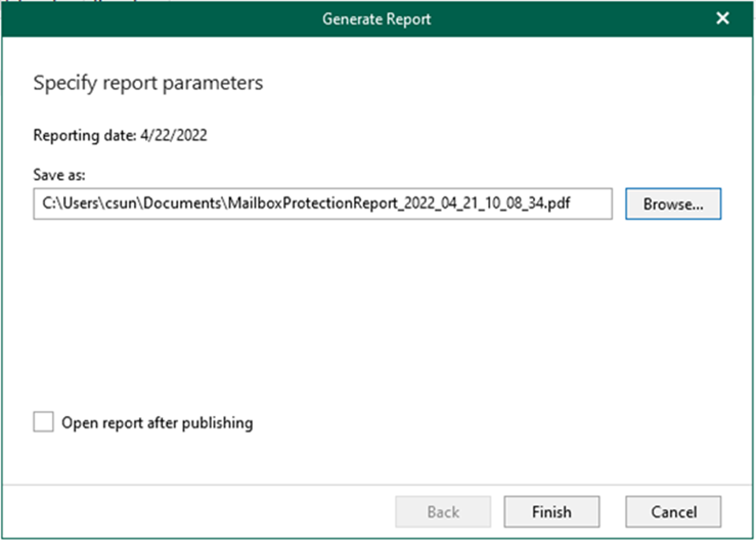Click the Documents folder segment in path
The image size is (756, 543).
pyautogui.click(x=183, y=203)
